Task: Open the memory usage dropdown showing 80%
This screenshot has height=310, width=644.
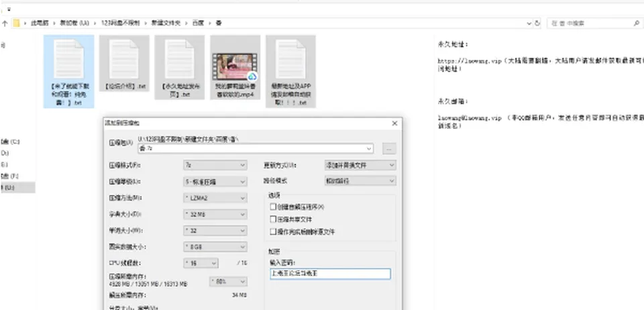Action: point(228,282)
